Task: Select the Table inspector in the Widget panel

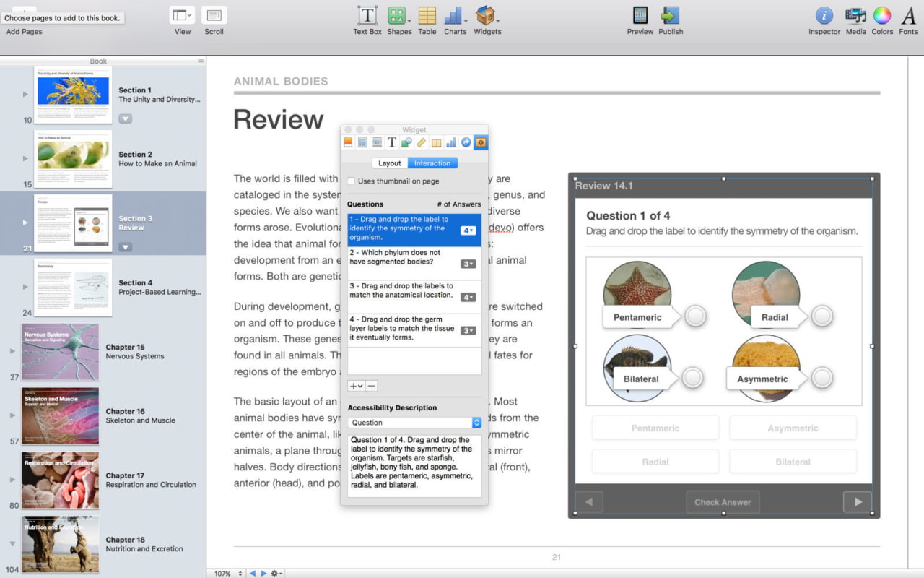Action: pyautogui.click(x=436, y=142)
